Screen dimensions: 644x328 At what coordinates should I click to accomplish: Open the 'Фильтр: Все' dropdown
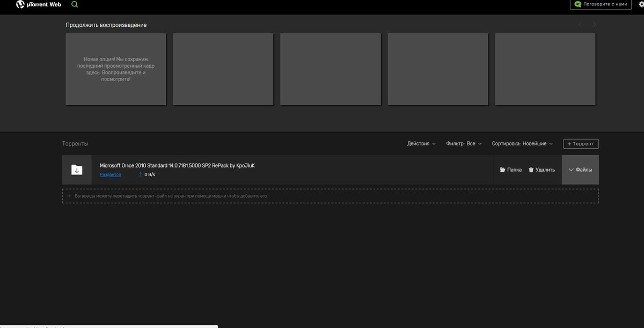[464, 144]
